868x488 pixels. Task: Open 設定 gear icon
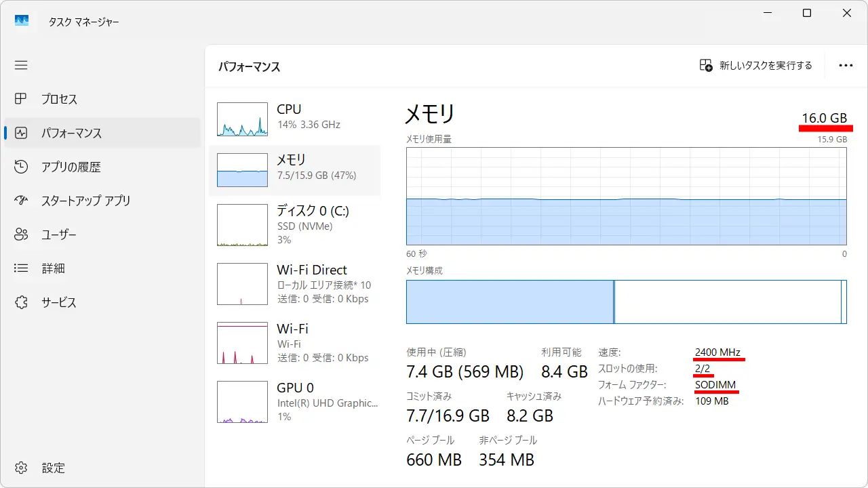tap(21, 468)
